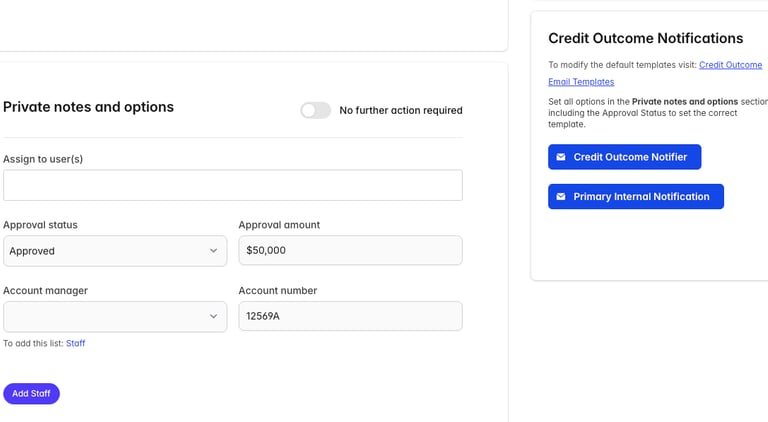Open the Approval status dropdown showing Approved

114,251
